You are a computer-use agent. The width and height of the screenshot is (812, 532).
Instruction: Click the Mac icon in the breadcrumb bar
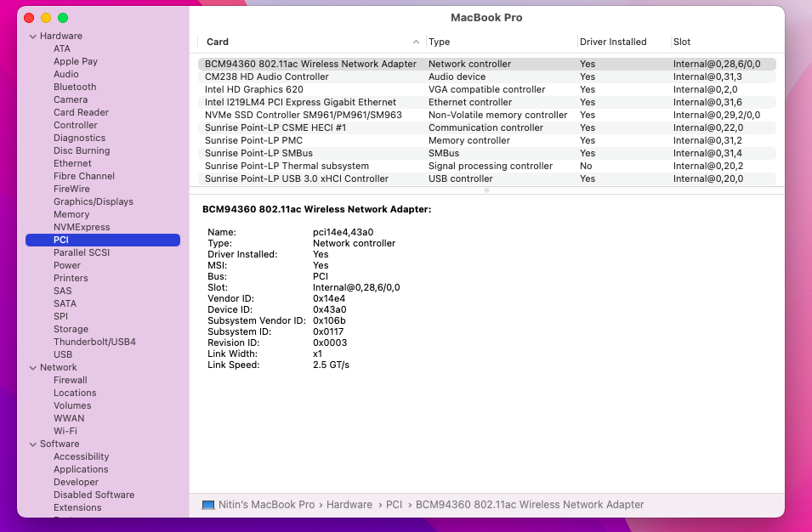[207, 504]
